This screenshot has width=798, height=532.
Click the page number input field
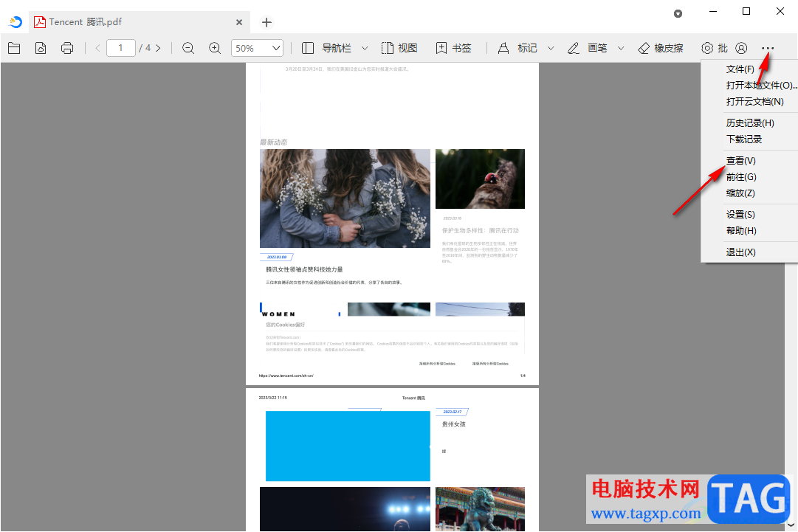pos(120,48)
